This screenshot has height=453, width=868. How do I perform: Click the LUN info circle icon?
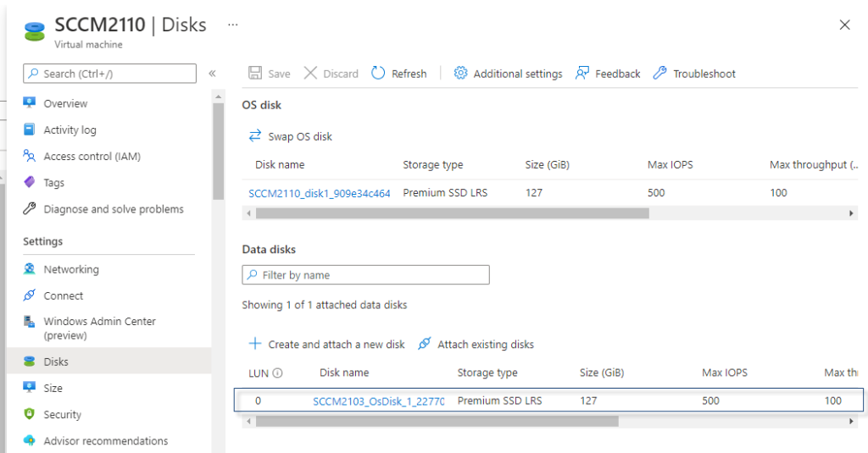pyautogui.click(x=278, y=373)
